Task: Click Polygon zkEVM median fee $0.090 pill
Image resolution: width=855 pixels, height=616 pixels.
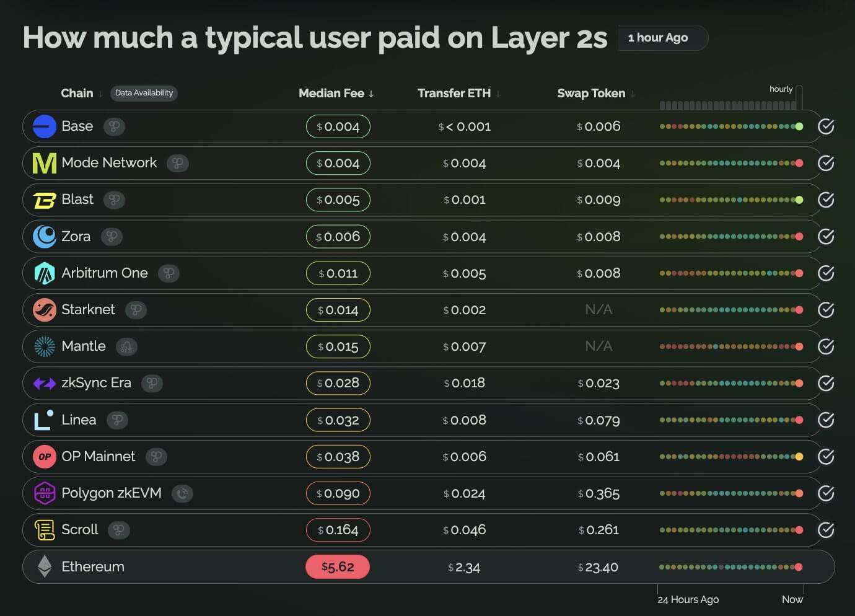Action: point(338,493)
